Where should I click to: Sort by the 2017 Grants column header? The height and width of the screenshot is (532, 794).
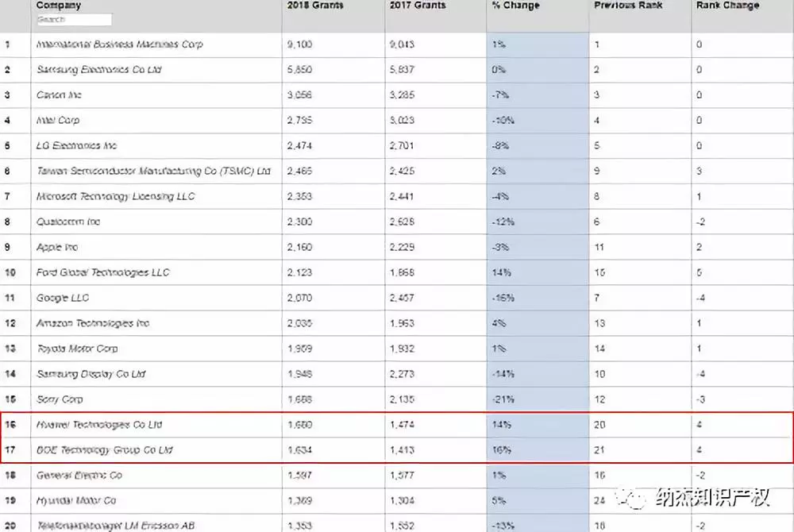(x=416, y=6)
